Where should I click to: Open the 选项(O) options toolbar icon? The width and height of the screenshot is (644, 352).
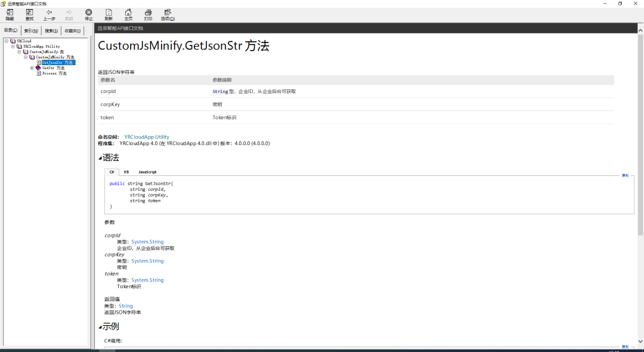pos(168,13)
